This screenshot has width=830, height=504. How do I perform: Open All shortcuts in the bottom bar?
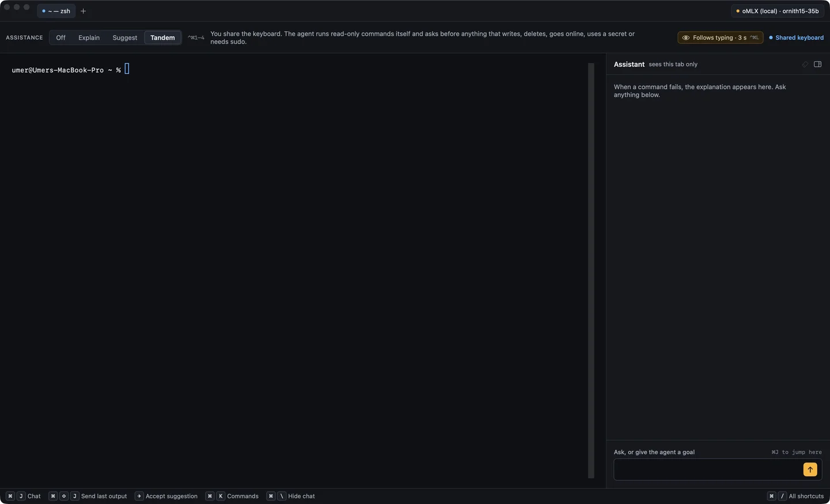(806, 496)
